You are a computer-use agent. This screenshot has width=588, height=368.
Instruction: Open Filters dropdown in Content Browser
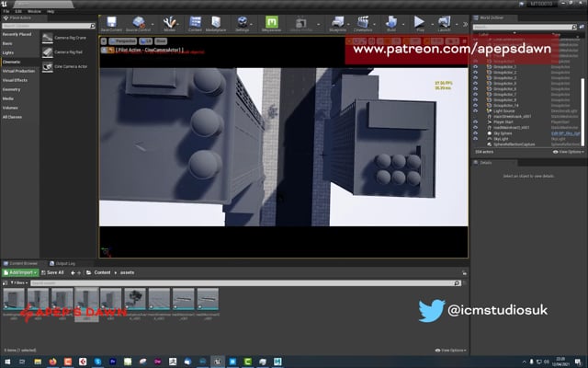[x=18, y=282]
